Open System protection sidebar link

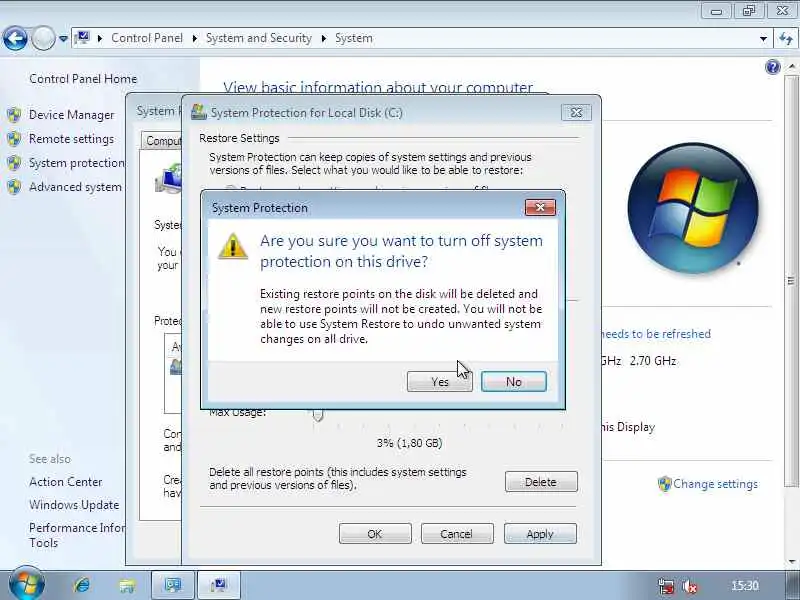click(x=77, y=163)
